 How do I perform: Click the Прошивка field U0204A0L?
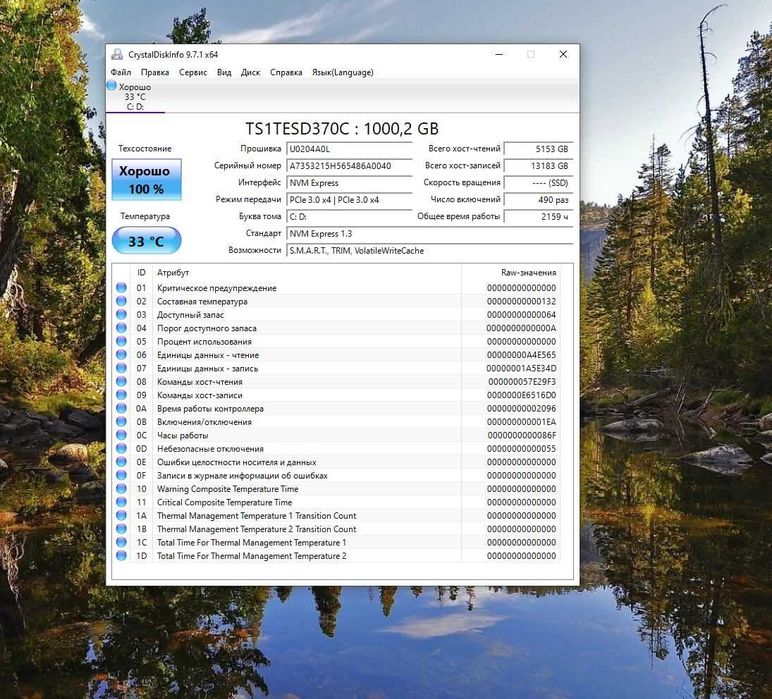point(349,149)
